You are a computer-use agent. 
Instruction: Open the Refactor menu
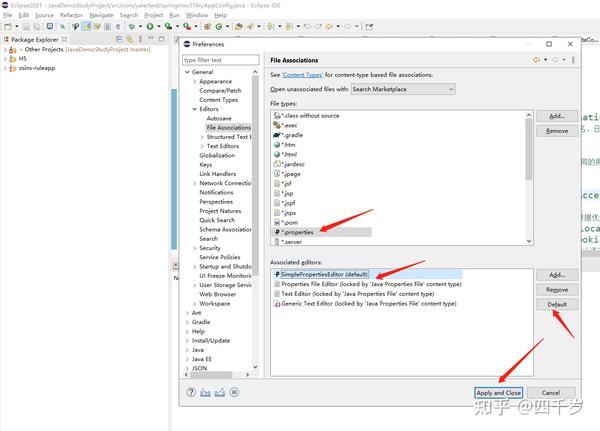[x=71, y=15]
